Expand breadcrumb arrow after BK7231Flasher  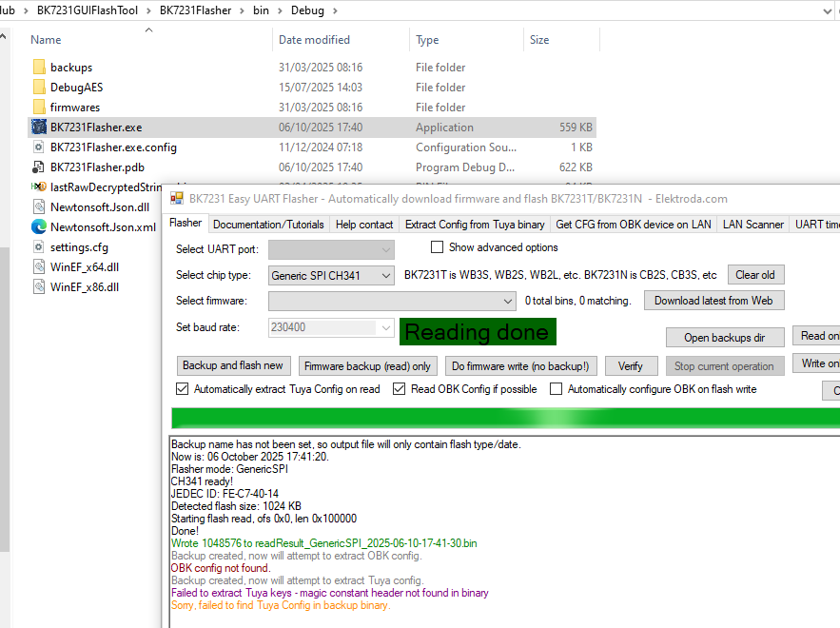243,10
